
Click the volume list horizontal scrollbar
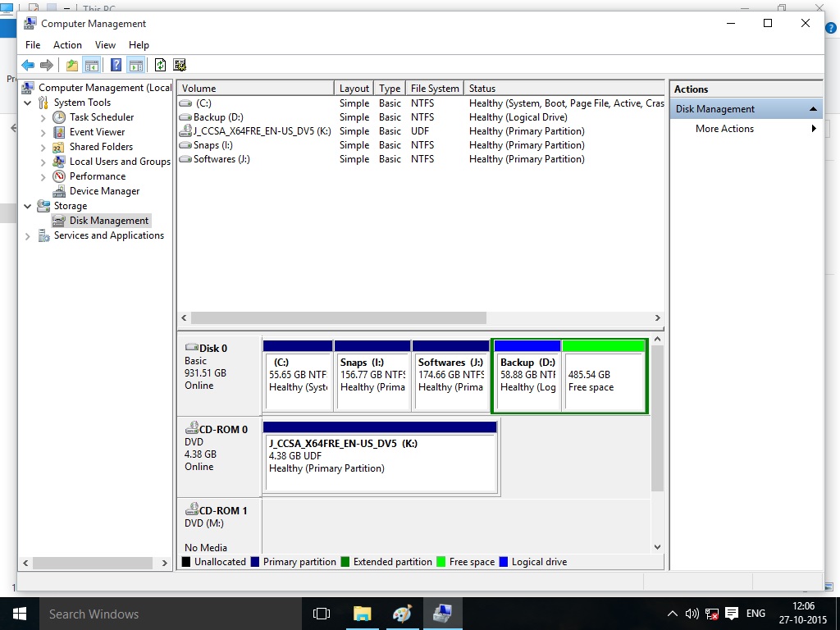click(338, 317)
